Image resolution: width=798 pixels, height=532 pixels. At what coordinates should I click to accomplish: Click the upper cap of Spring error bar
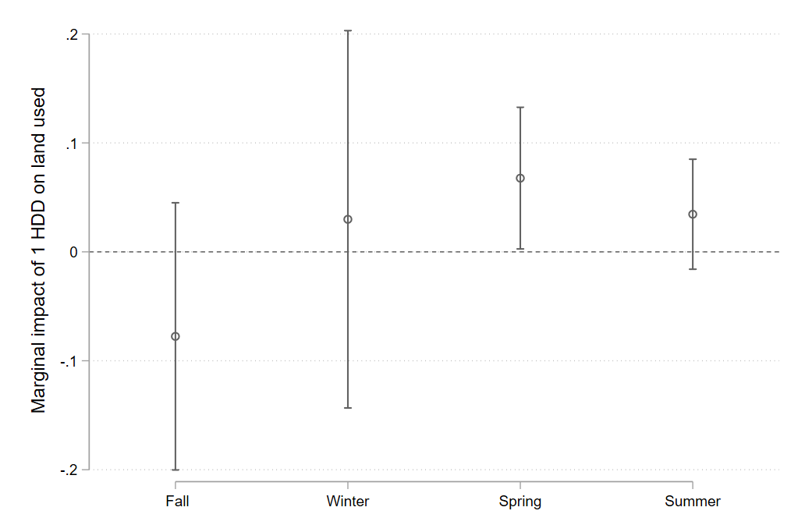520,107
